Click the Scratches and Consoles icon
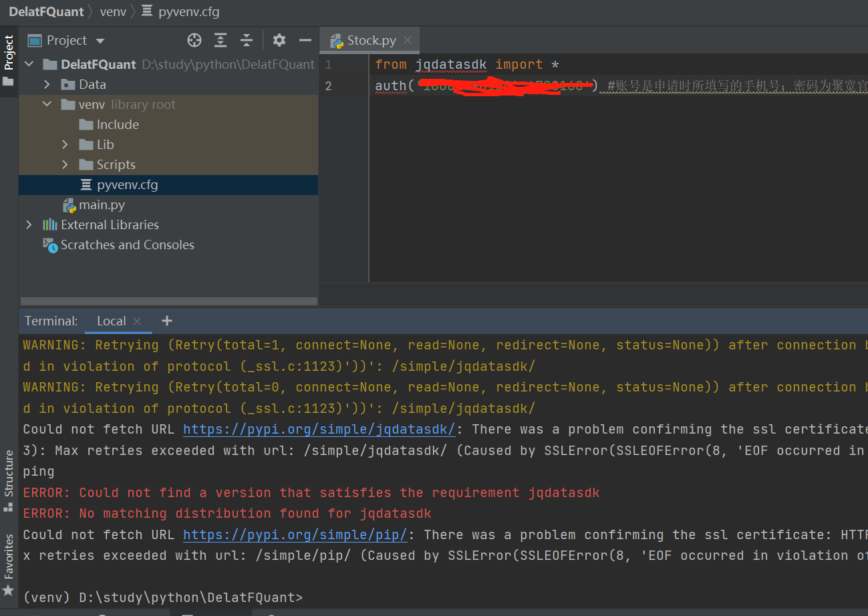Image resolution: width=868 pixels, height=616 pixels. coord(50,245)
